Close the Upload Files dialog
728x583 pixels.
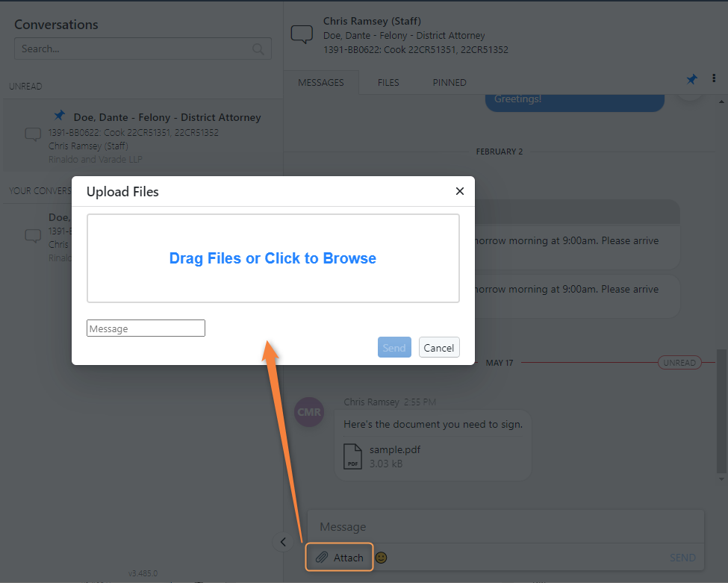(x=460, y=191)
